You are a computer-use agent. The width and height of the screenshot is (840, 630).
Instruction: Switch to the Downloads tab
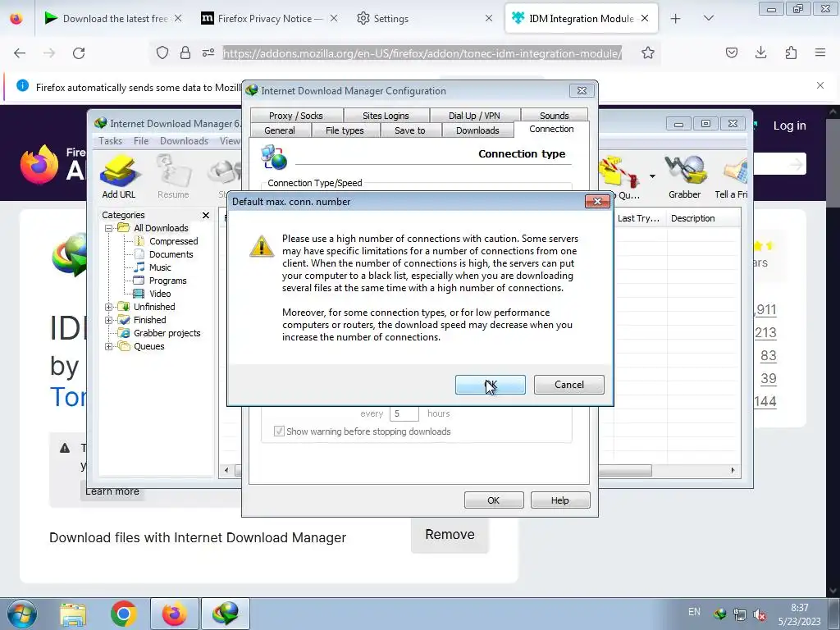[x=477, y=130]
